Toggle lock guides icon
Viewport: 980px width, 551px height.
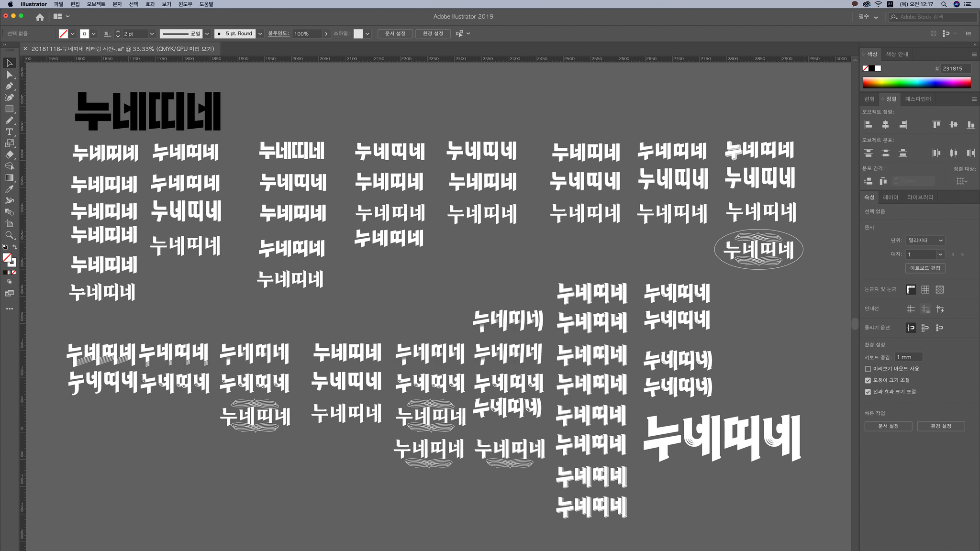pyautogui.click(x=925, y=309)
